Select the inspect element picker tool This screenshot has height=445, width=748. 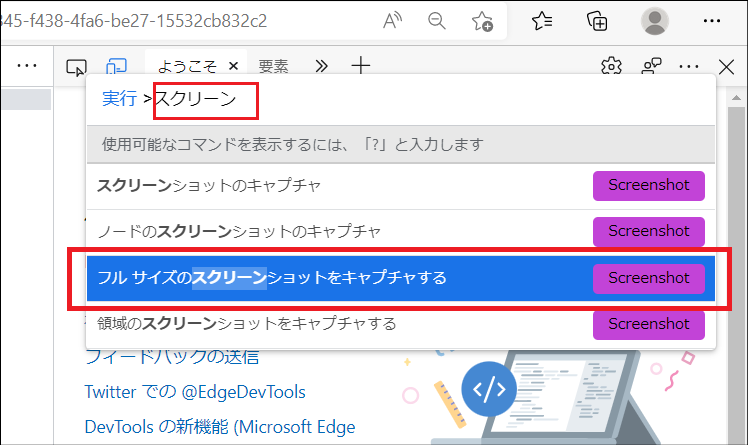tap(76, 67)
